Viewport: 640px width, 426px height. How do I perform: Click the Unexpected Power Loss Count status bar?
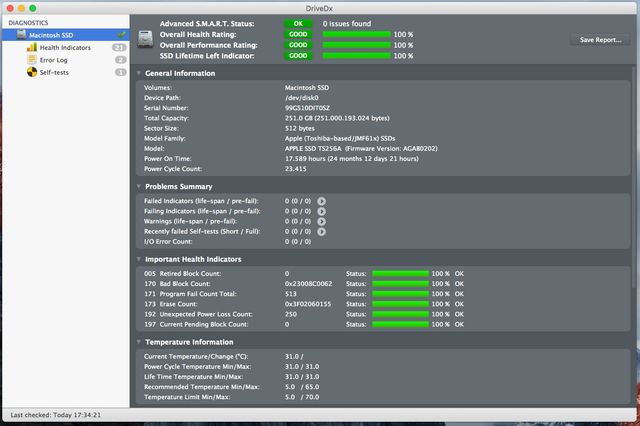tap(400, 314)
